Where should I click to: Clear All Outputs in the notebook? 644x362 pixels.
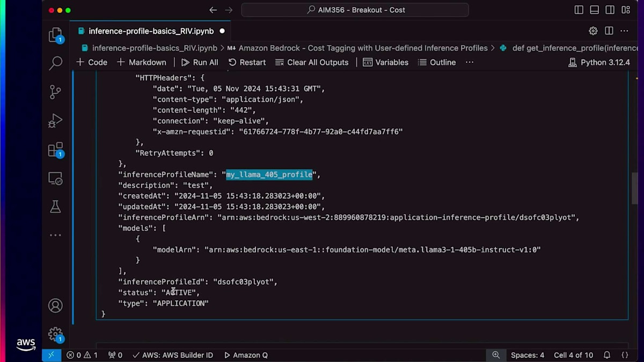tap(312, 62)
